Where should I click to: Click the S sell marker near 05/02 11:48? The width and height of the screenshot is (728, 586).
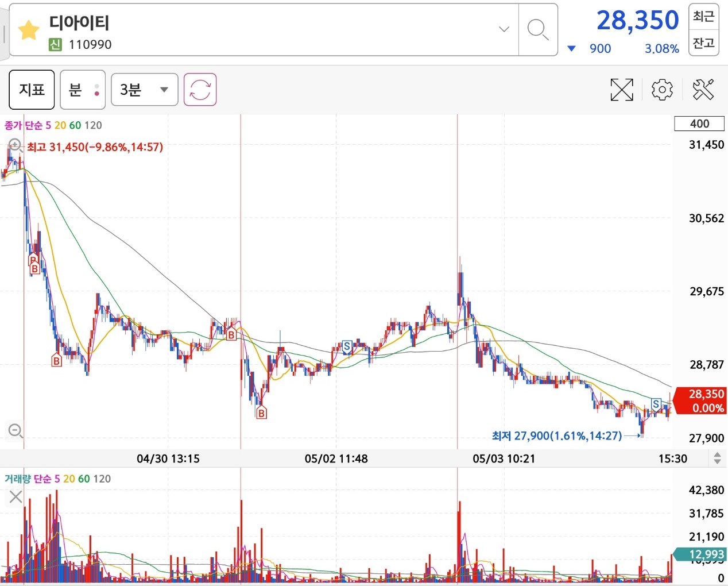pyautogui.click(x=346, y=346)
